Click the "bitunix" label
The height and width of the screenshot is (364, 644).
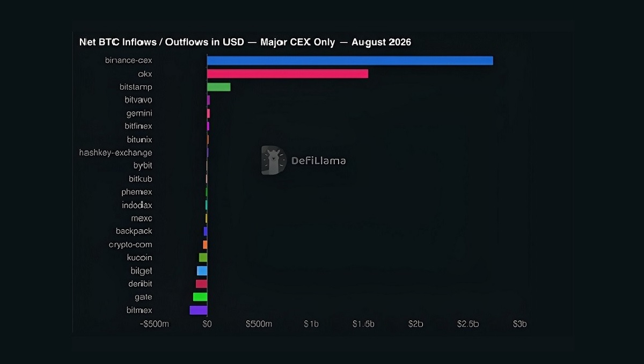pyautogui.click(x=140, y=140)
